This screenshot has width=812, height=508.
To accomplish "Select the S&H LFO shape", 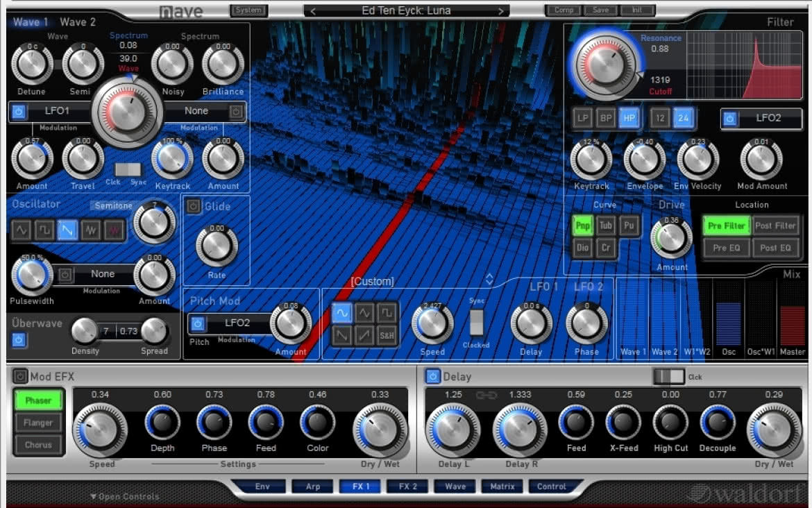I will (387, 336).
